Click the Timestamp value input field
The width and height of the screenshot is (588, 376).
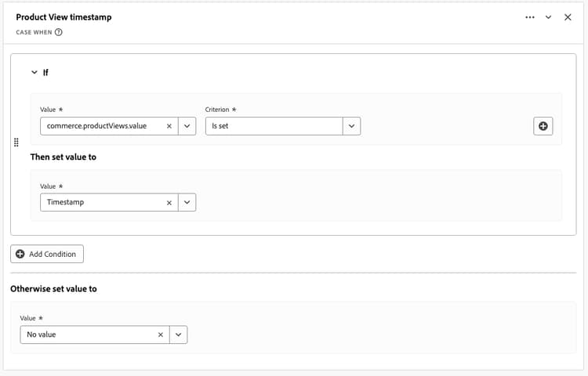pyautogui.click(x=109, y=202)
